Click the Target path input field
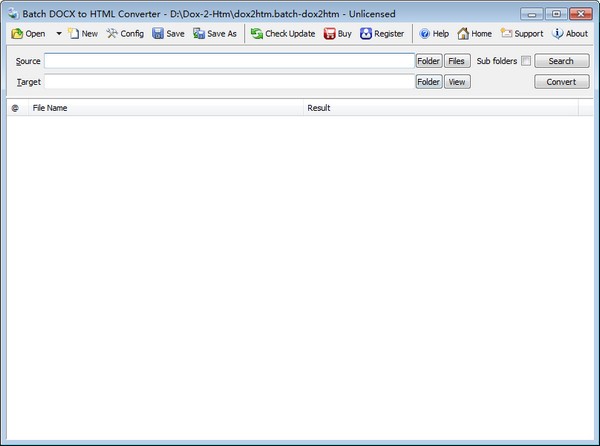 pyautogui.click(x=229, y=82)
